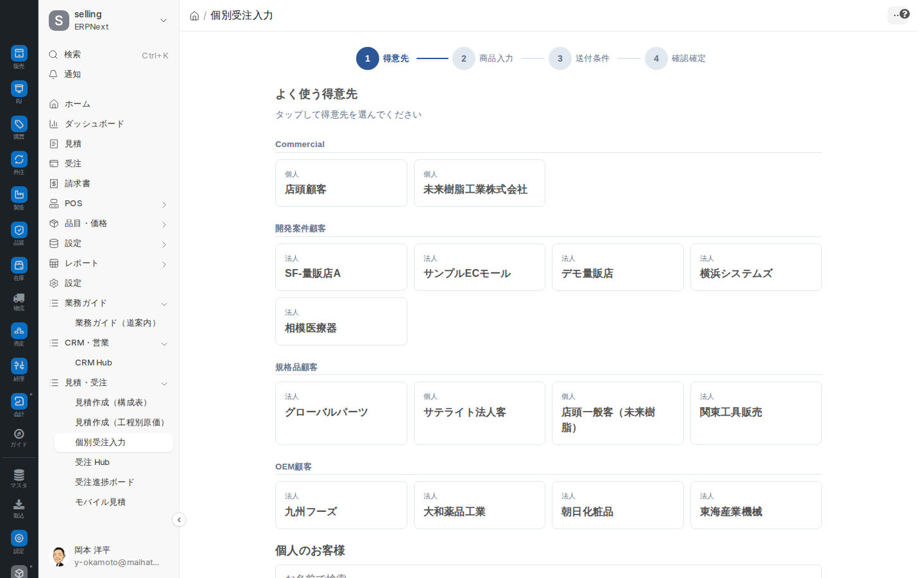Select the 店頭顧客 customer card

(341, 183)
